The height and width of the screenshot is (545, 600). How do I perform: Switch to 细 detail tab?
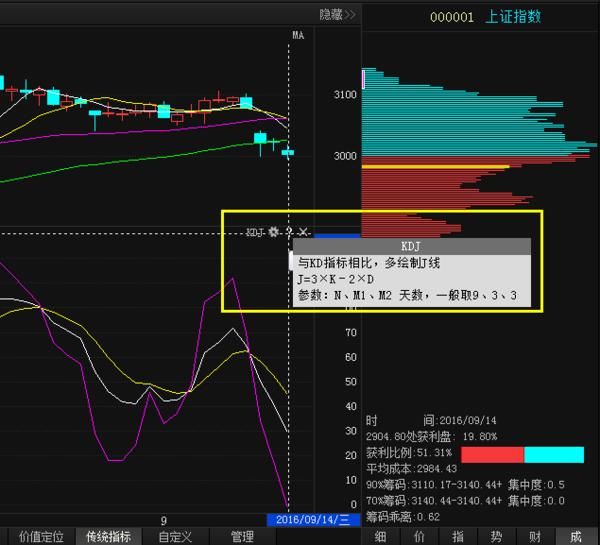380,537
